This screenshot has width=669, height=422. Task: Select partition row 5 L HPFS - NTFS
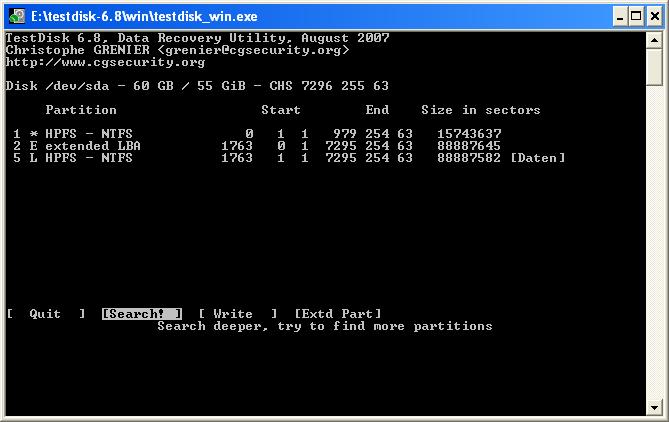(289, 158)
